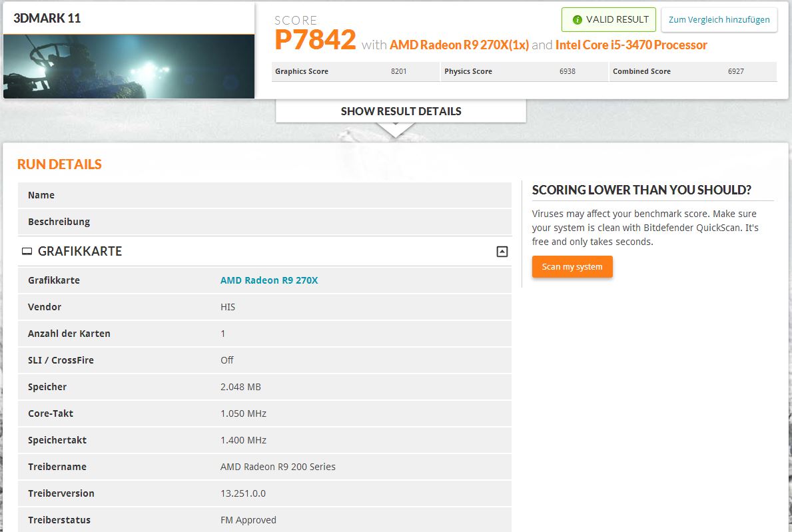The width and height of the screenshot is (792, 532).
Task: Click the SCORING LOWER THAN YOU SHOULD heading
Action: pyautogui.click(x=641, y=190)
